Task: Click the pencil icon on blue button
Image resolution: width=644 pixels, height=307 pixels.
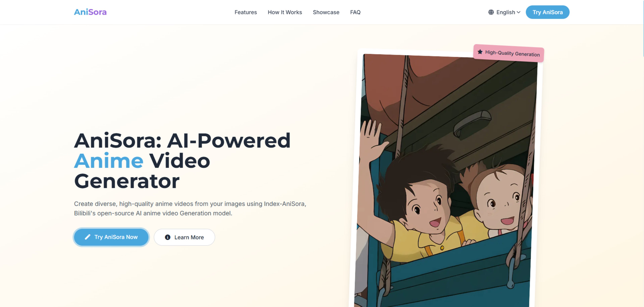Action: (88, 237)
